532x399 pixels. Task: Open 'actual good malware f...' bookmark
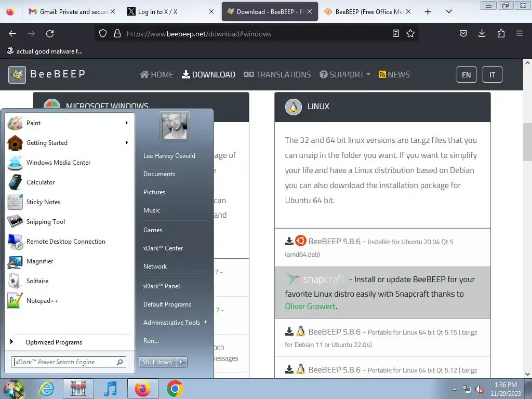45,51
